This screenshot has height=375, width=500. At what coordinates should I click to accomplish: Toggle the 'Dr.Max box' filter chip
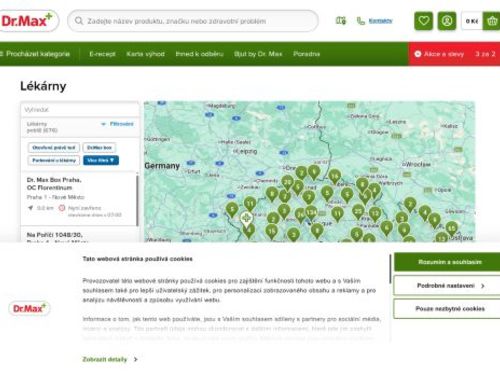pos(99,147)
